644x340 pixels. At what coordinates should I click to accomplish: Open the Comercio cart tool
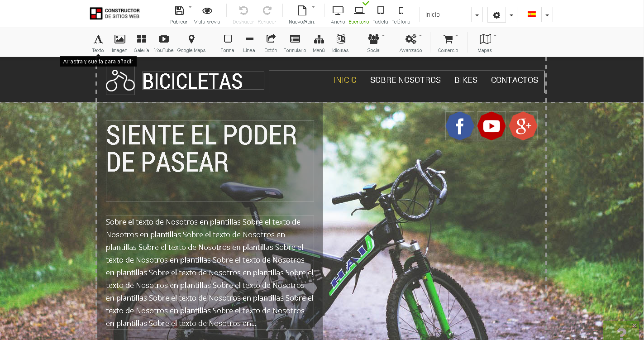[x=448, y=43]
